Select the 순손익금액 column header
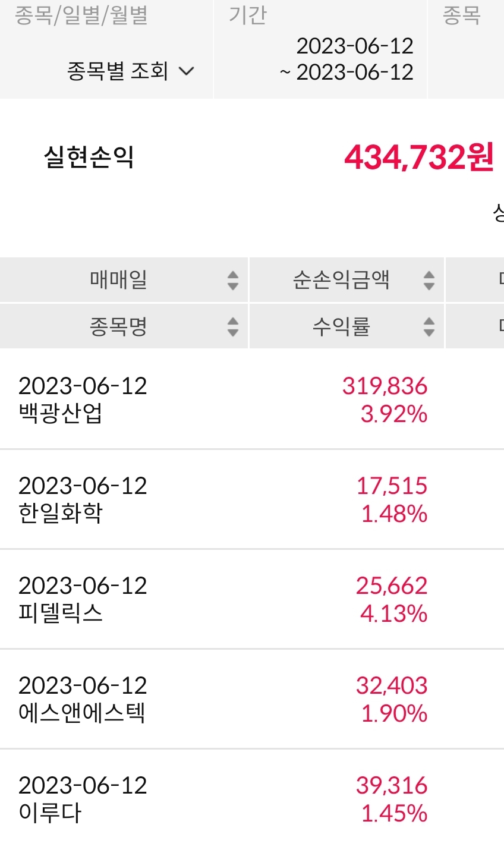 [341, 279]
